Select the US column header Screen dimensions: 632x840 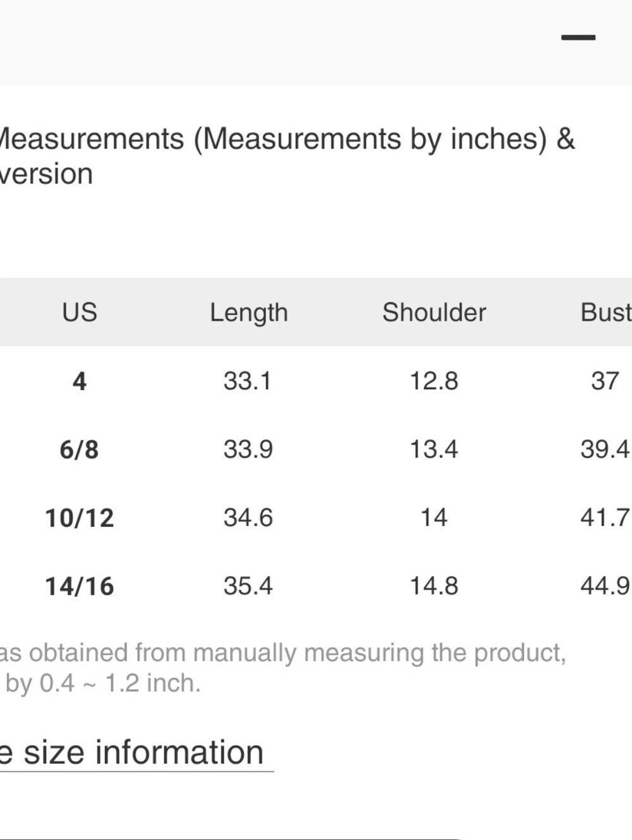click(80, 312)
